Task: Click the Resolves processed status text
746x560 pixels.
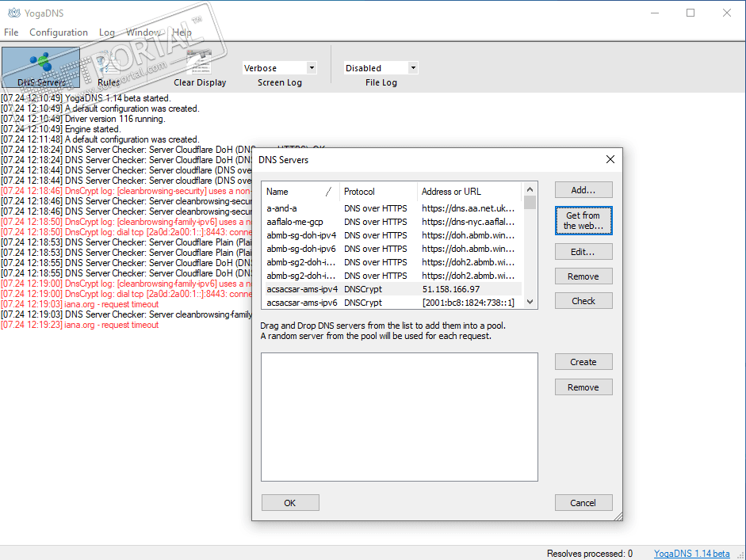Action: click(590, 554)
